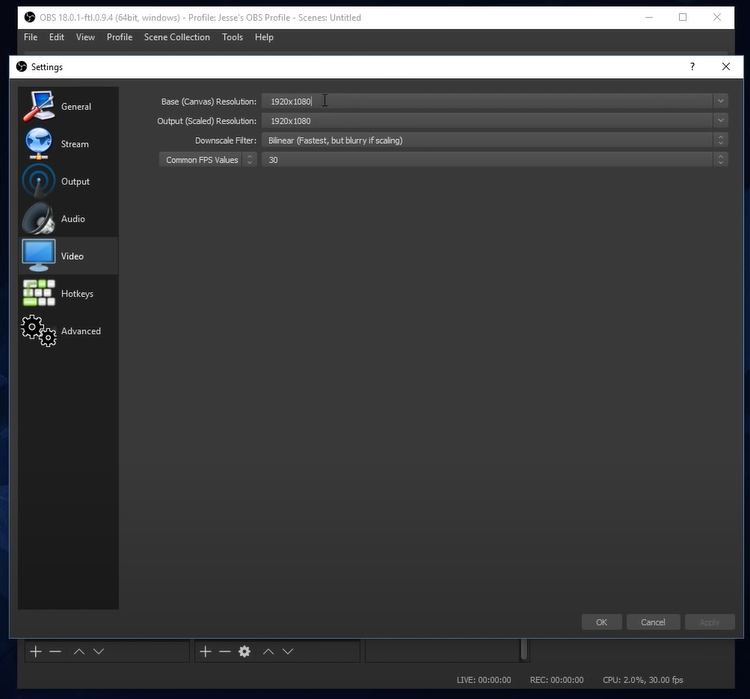Click the OK button
The width and height of the screenshot is (750, 699).
[x=601, y=622]
